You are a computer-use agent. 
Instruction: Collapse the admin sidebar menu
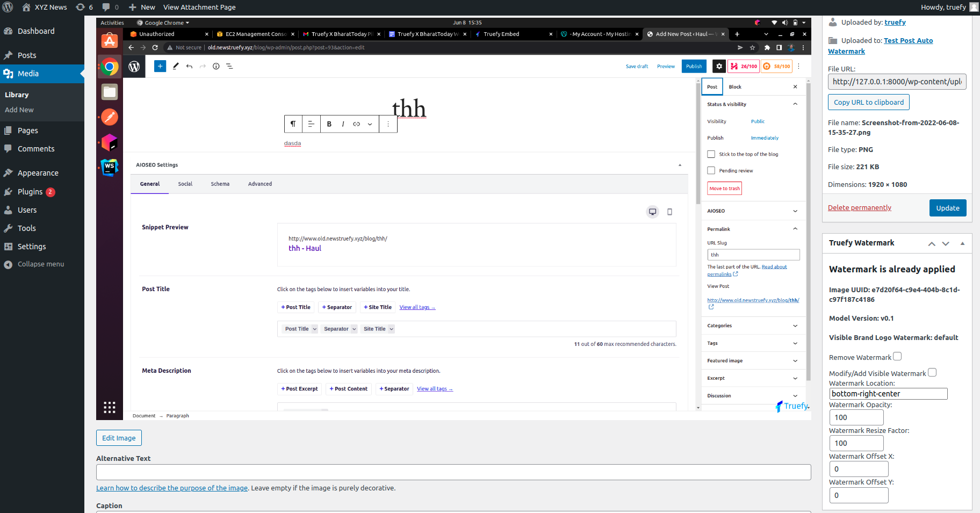coord(34,264)
